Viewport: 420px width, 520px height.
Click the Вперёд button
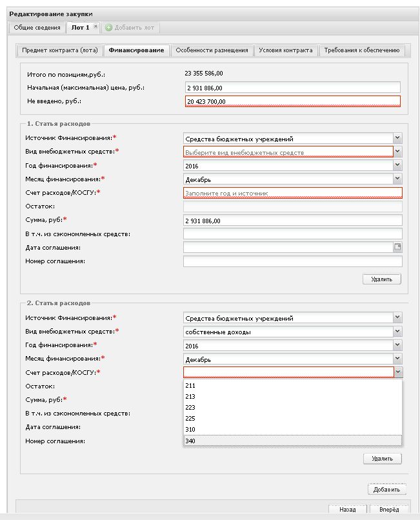tap(389, 509)
